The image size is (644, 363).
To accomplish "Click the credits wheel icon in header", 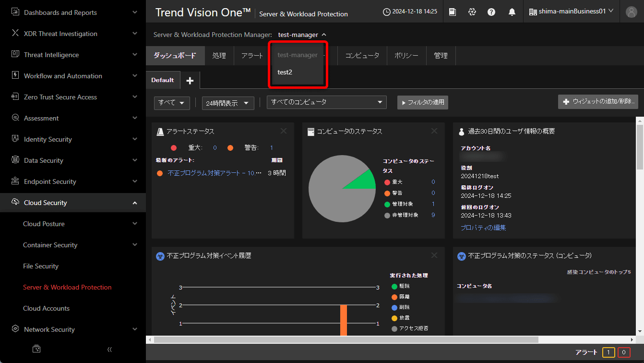I will point(472,12).
